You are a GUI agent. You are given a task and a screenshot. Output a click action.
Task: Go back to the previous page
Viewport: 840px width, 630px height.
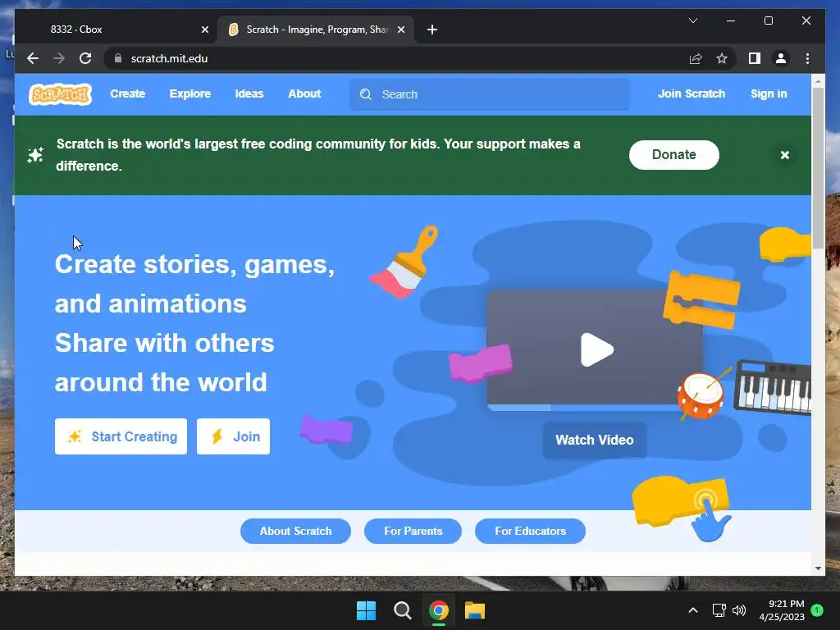tap(33, 58)
